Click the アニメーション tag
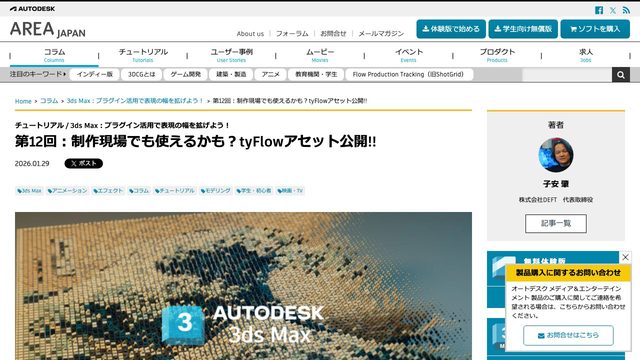 pos(67,191)
